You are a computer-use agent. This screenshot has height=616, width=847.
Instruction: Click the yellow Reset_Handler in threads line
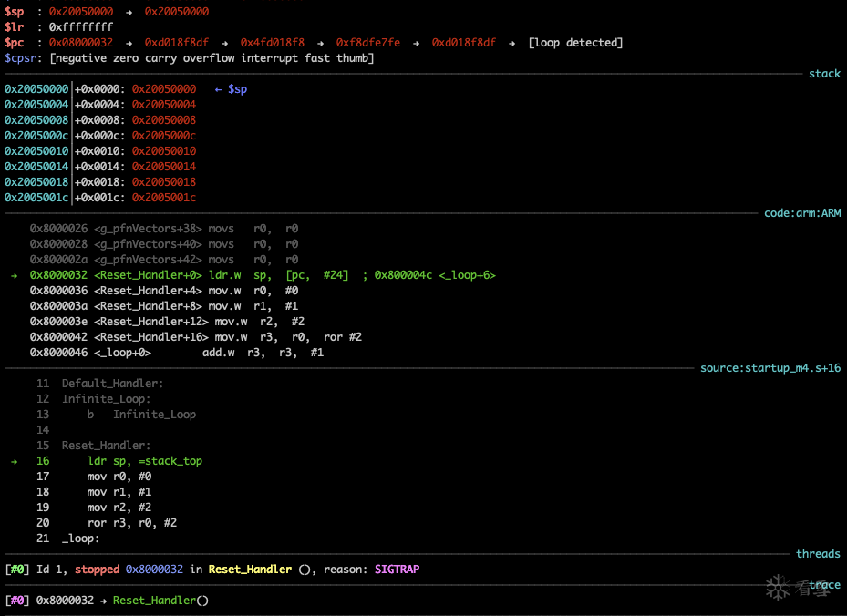click(x=250, y=570)
